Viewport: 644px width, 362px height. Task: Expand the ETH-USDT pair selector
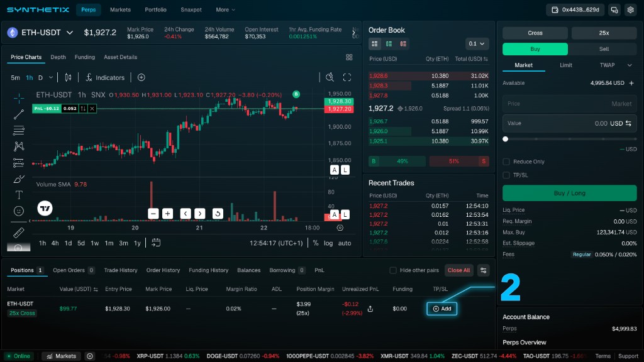70,33
